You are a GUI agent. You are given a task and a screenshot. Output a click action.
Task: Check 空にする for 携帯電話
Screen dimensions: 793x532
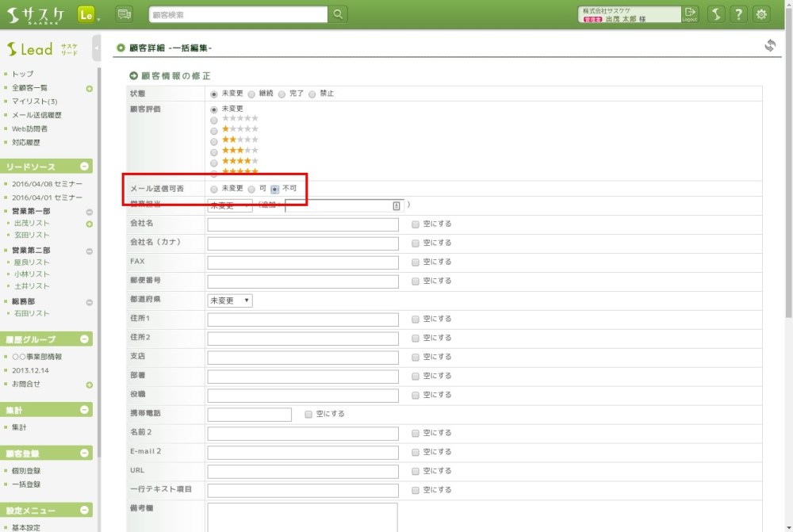click(x=308, y=415)
